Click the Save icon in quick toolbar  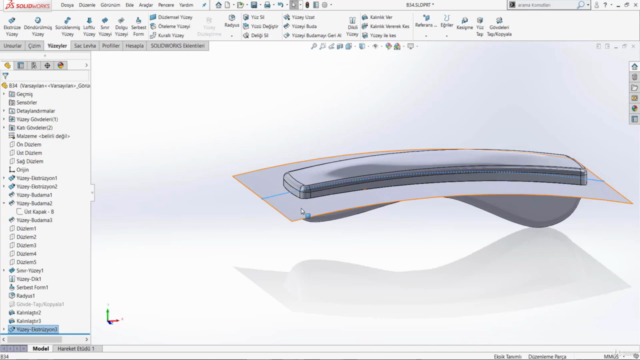(x=254, y=5)
